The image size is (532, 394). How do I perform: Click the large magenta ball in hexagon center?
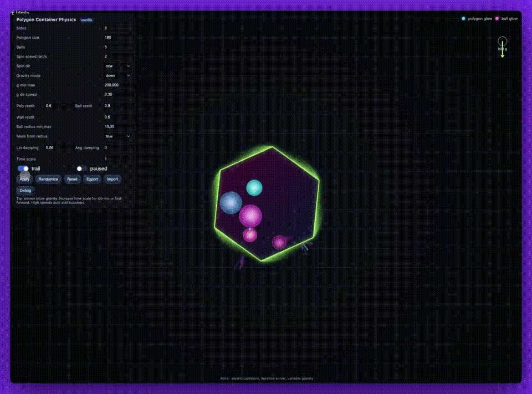[x=250, y=216]
